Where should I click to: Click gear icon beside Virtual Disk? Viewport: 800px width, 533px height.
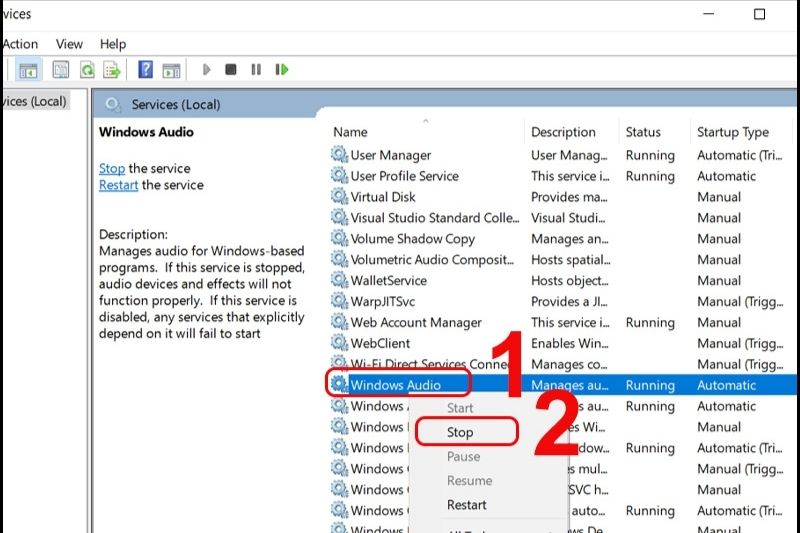click(339, 196)
